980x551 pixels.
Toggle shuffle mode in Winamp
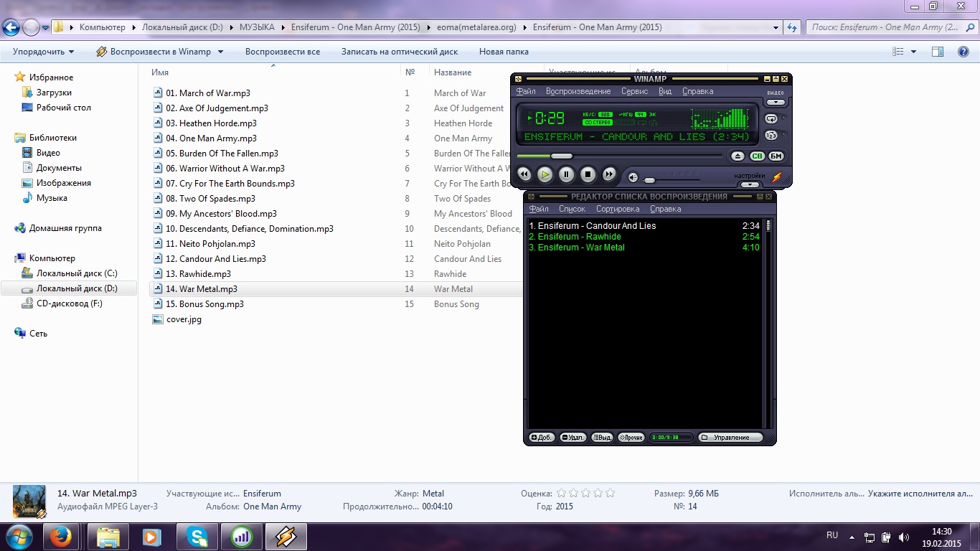tap(771, 135)
